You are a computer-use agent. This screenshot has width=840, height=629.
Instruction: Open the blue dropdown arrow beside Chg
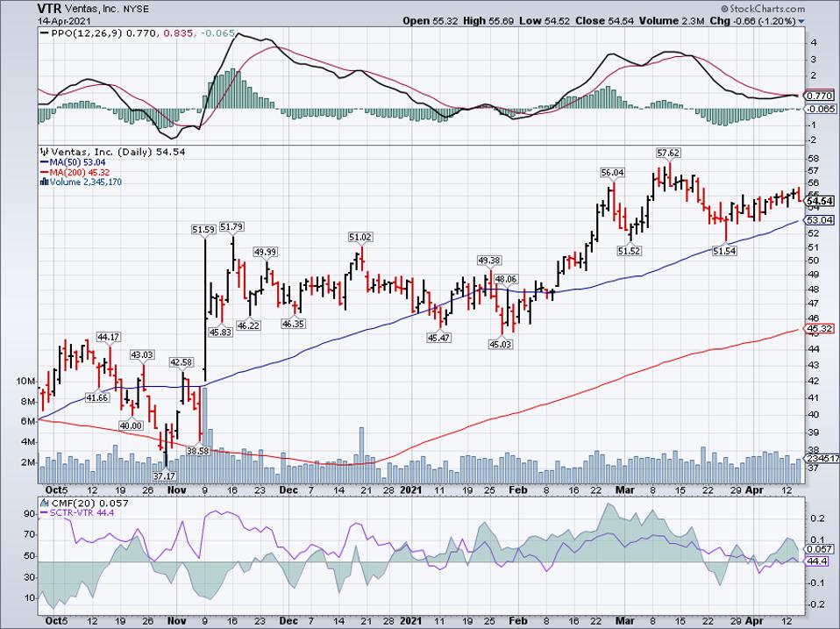tap(801, 21)
